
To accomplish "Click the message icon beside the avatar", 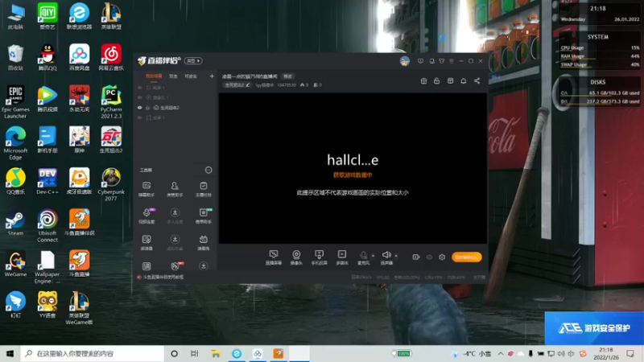I will point(420,61).
